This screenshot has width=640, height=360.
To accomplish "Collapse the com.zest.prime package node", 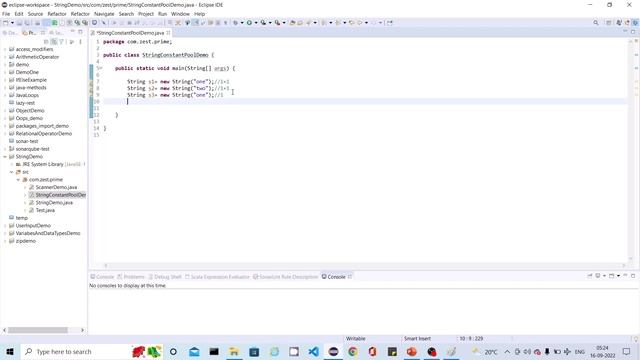I will tap(18, 180).
